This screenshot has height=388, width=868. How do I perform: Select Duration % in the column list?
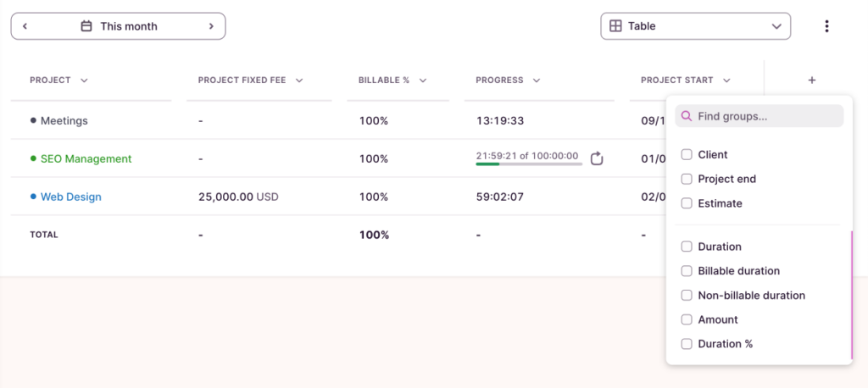click(687, 344)
